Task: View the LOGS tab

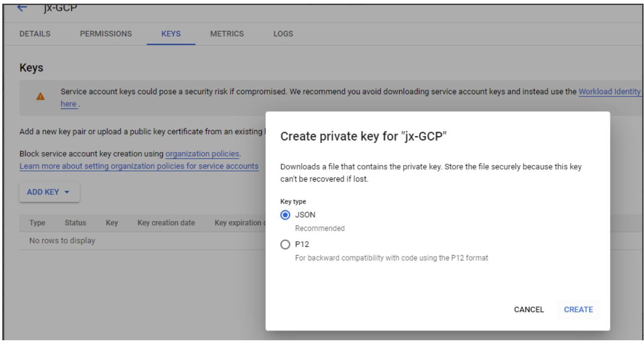Action: (283, 33)
